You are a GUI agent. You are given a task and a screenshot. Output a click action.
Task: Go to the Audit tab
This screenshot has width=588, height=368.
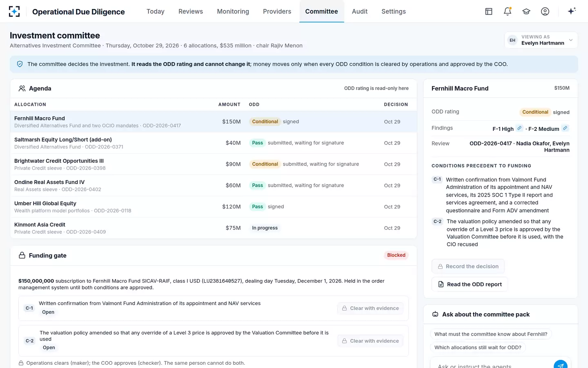tap(360, 11)
